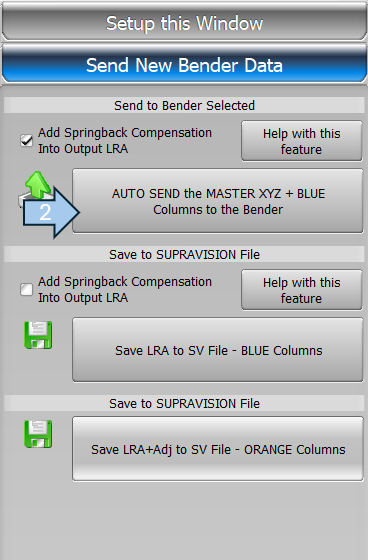The image size is (368, 560).
Task: Open the Setup this Window section
Action: click(184, 23)
